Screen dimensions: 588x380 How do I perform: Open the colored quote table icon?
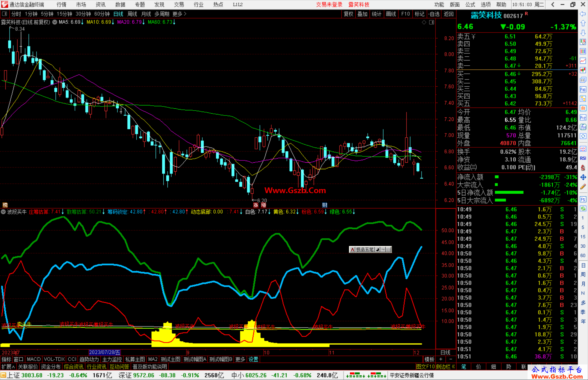(x=583, y=51)
